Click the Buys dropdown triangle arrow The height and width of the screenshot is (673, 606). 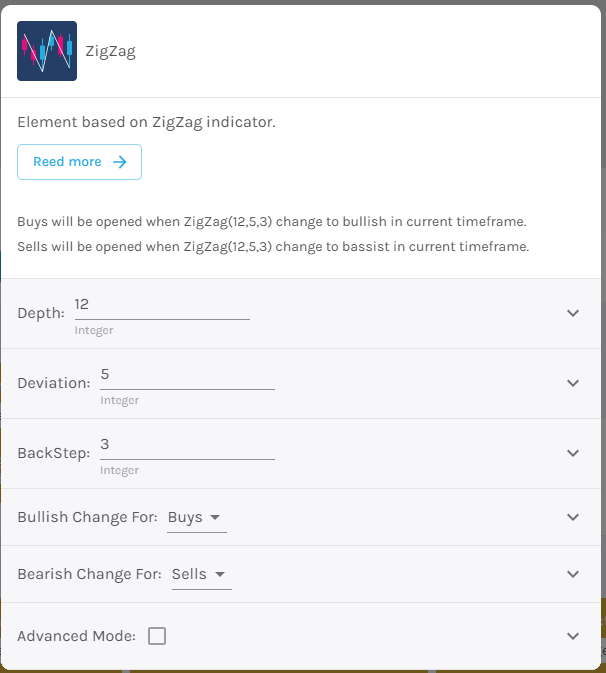(215, 517)
